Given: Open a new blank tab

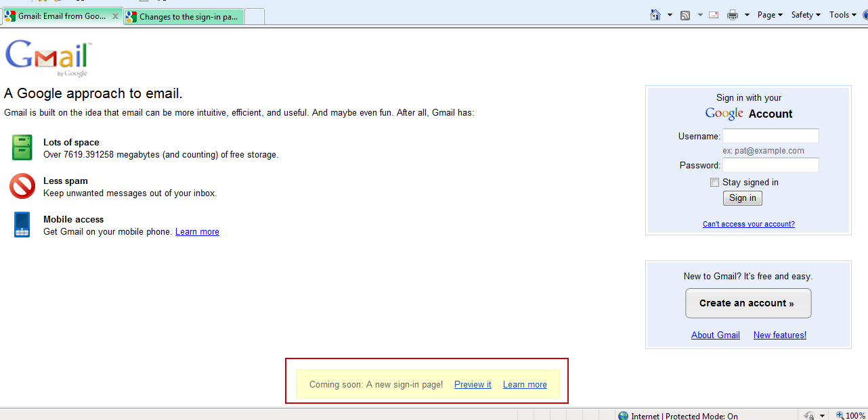Looking at the screenshot, I should point(254,17).
